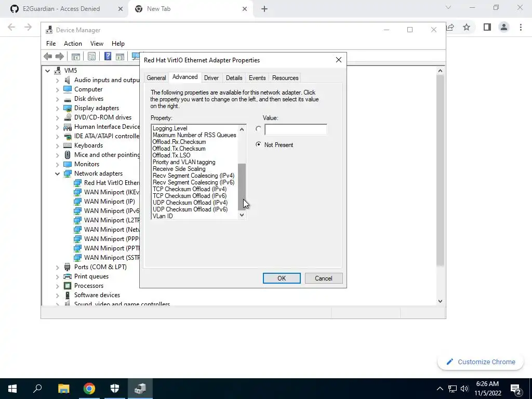Click the WAN Miniport (IP) adapter icon
The height and width of the screenshot is (399, 532).
[x=78, y=202]
